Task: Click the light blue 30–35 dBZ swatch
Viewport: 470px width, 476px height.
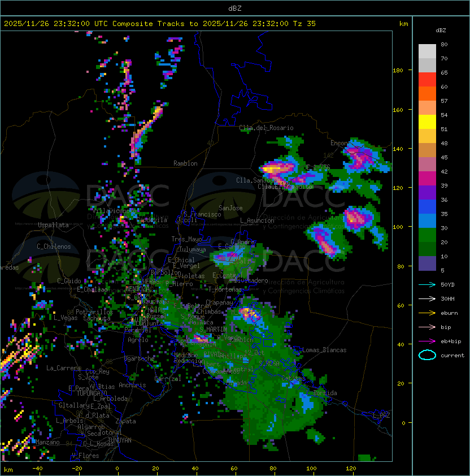Action: coord(427,220)
